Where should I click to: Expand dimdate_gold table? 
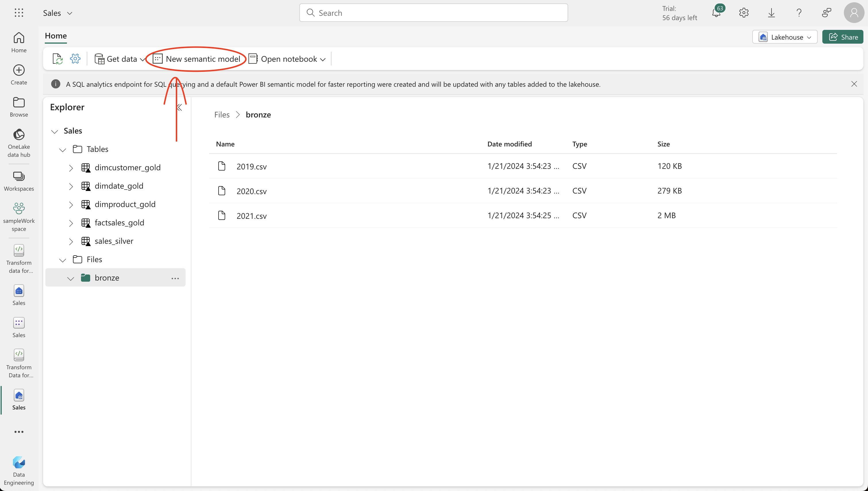(x=71, y=186)
